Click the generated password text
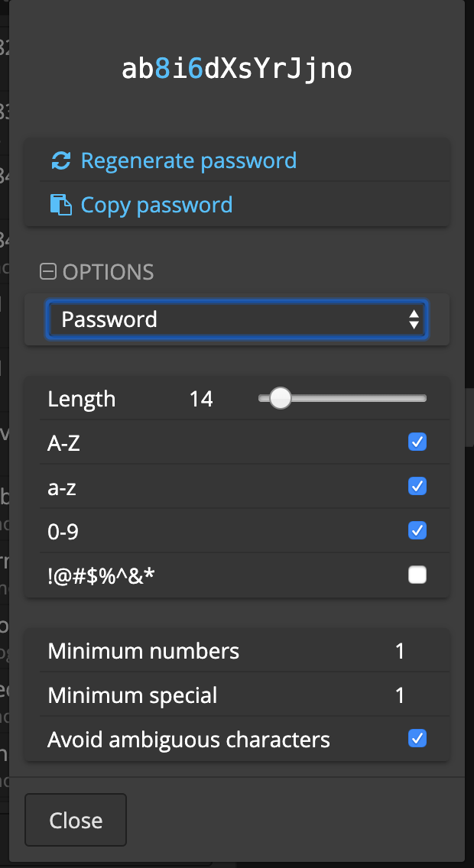The image size is (474, 868). [x=237, y=70]
